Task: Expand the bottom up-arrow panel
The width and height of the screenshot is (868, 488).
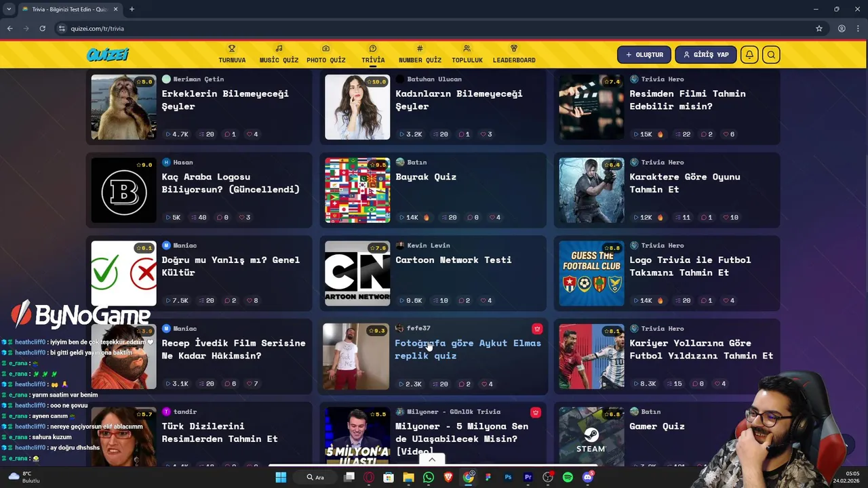Action: 432,460
